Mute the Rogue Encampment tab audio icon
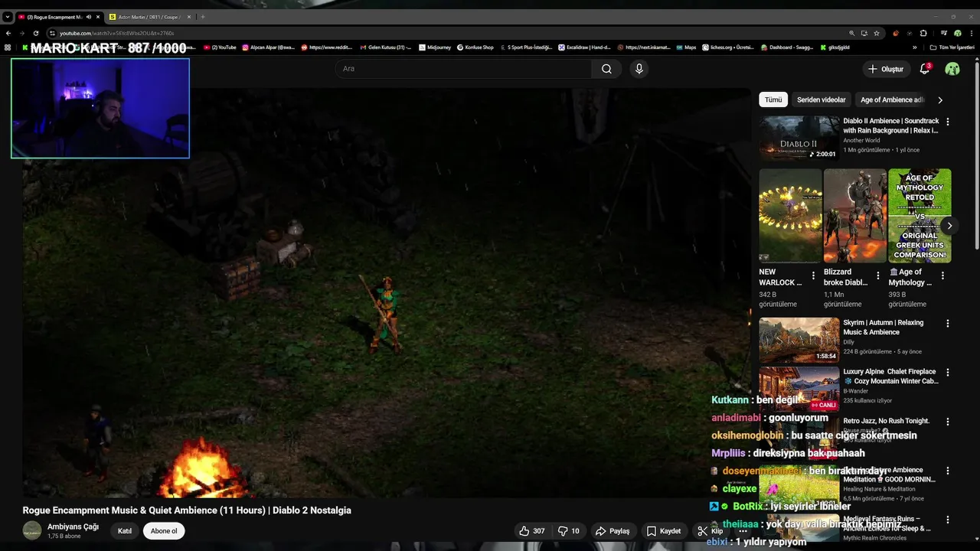This screenshot has height=551, width=980. tap(89, 17)
